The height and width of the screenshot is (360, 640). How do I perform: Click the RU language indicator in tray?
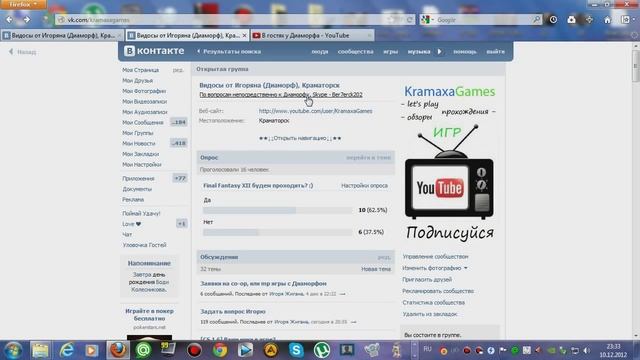(427, 349)
